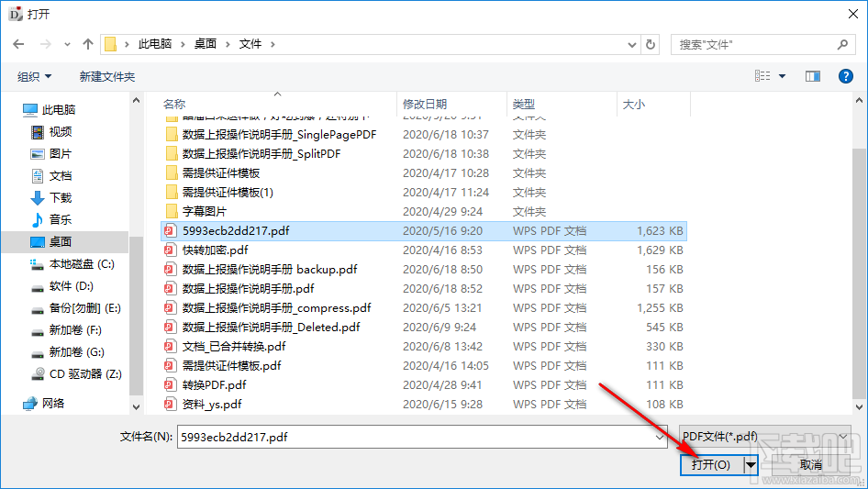The width and height of the screenshot is (868, 489).
Task: Select file 资料_ys.pdf
Action: point(212,405)
